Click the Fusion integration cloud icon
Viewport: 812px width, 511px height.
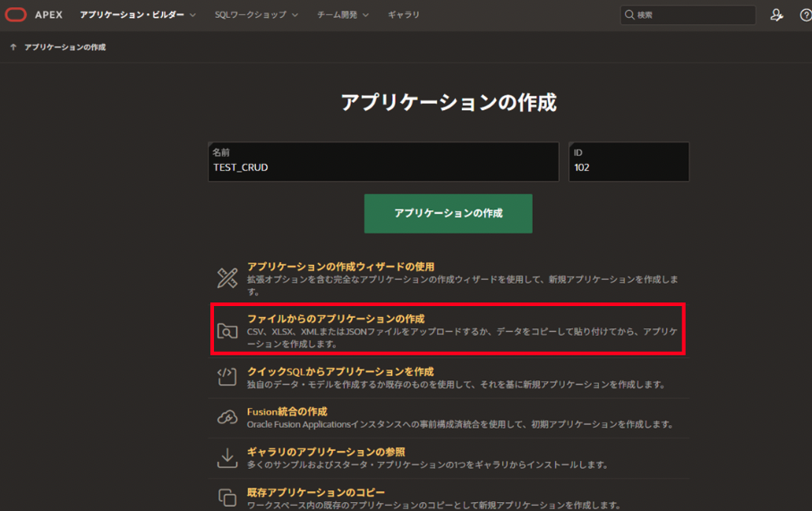[227, 418]
